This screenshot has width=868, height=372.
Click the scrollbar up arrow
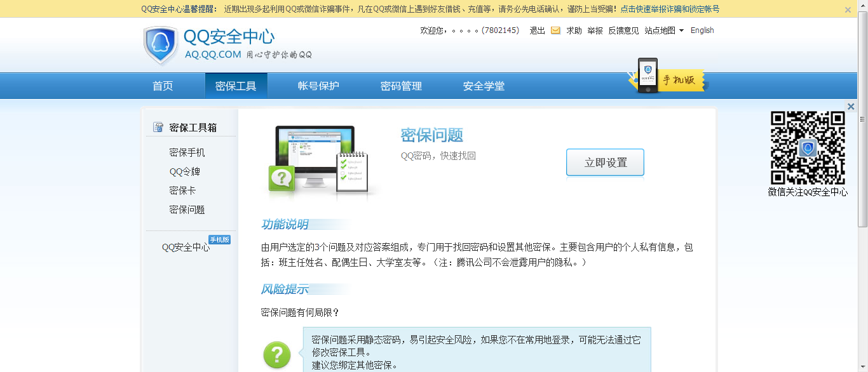[863, 5]
